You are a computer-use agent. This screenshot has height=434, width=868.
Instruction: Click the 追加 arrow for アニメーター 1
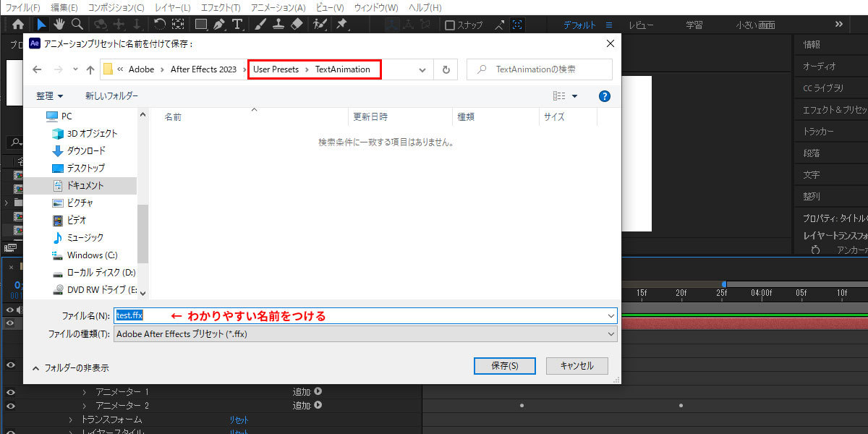pyautogui.click(x=318, y=391)
